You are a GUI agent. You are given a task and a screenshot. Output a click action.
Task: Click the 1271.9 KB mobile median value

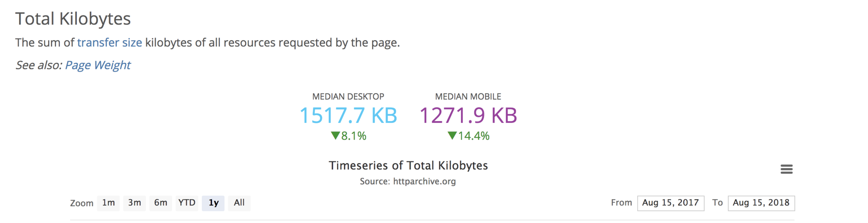coord(468,115)
